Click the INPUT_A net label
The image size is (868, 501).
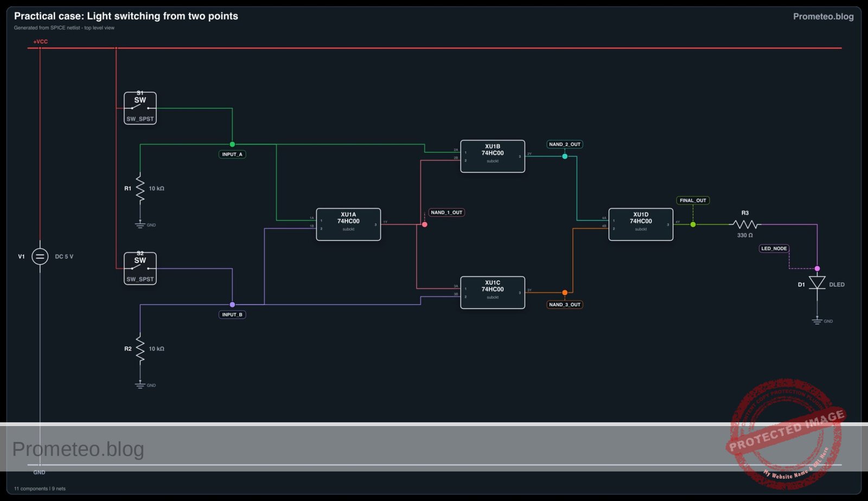[x=232, y=154]
